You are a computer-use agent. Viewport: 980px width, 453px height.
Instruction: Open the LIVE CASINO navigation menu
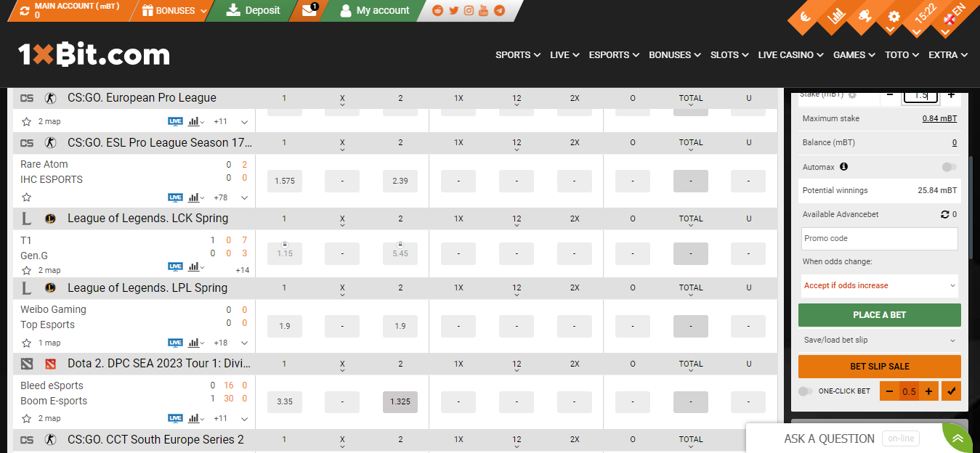(x=790, y=55)
